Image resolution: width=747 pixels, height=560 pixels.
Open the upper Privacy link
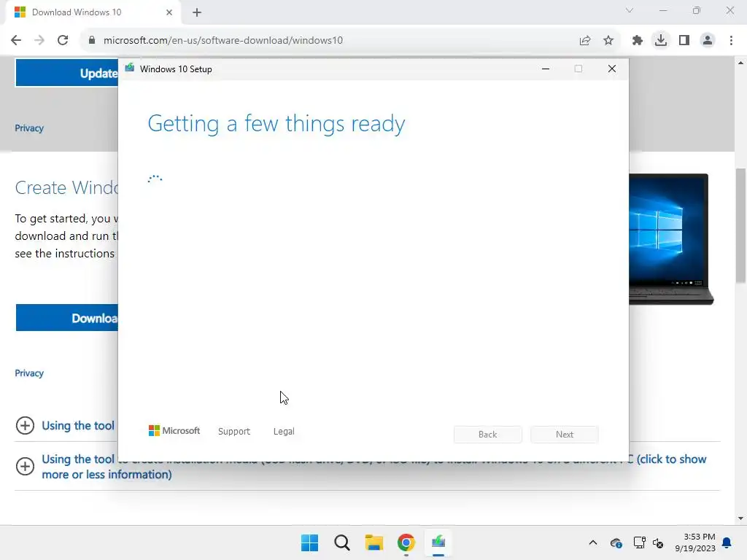(29, 128)
